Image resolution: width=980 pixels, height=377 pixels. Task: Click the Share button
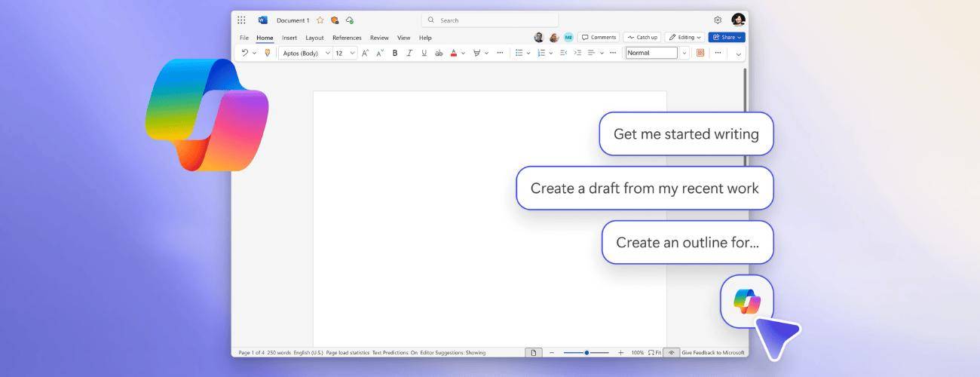727,37
